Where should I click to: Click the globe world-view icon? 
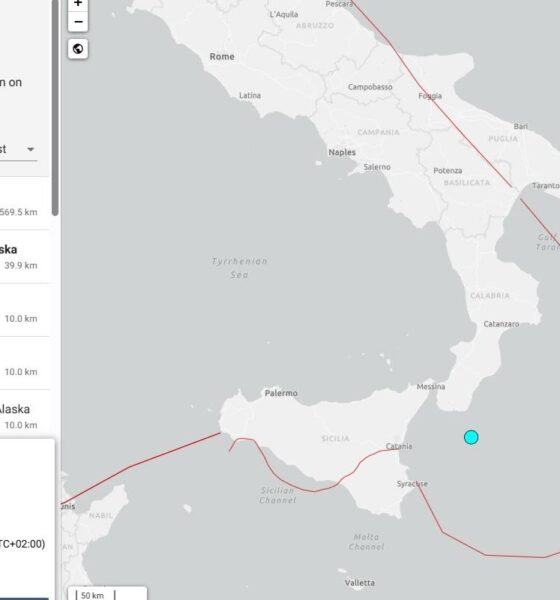[78, 49]
